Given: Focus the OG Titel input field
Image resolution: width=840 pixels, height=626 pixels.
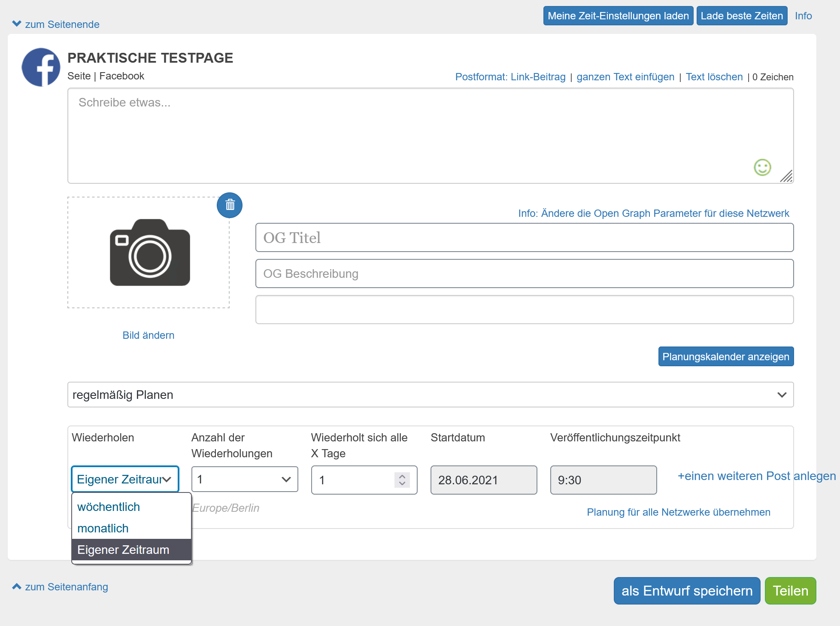Looking at the screenshot, I should pos(524,237).
